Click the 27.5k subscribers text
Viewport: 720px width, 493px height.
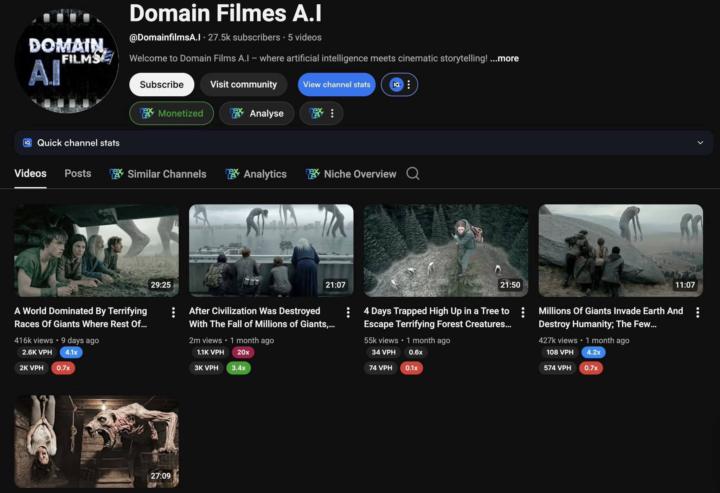tap(244, 38)
